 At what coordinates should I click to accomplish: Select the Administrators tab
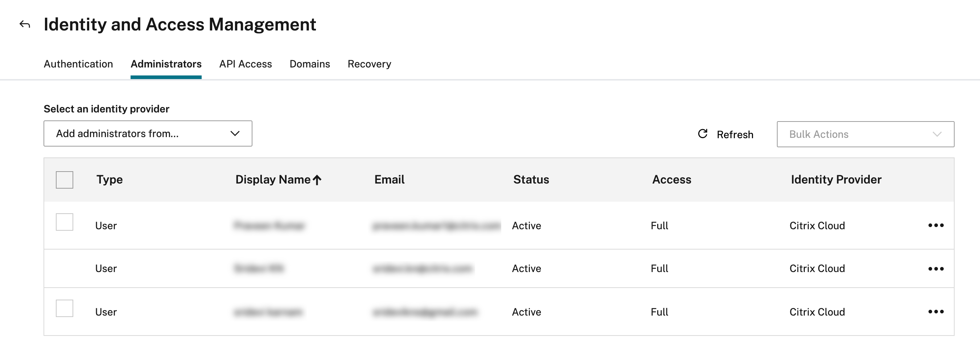pyautogui.click(x=166, y=64)
